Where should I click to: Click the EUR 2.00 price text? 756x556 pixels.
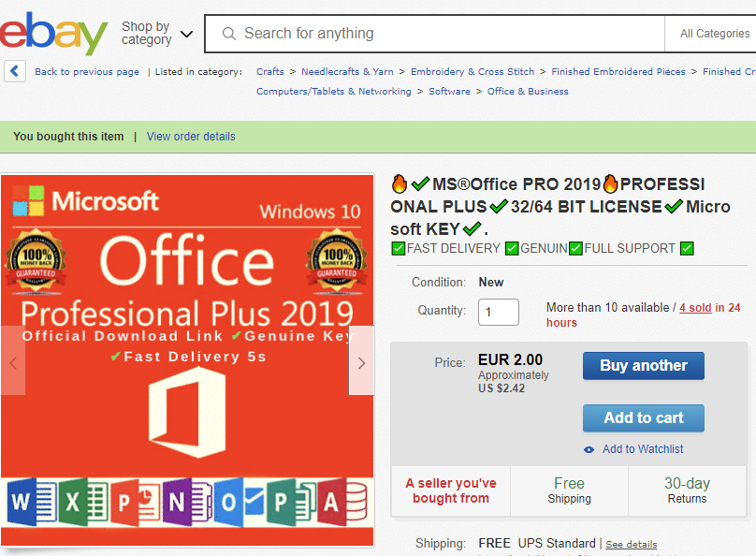510,359
